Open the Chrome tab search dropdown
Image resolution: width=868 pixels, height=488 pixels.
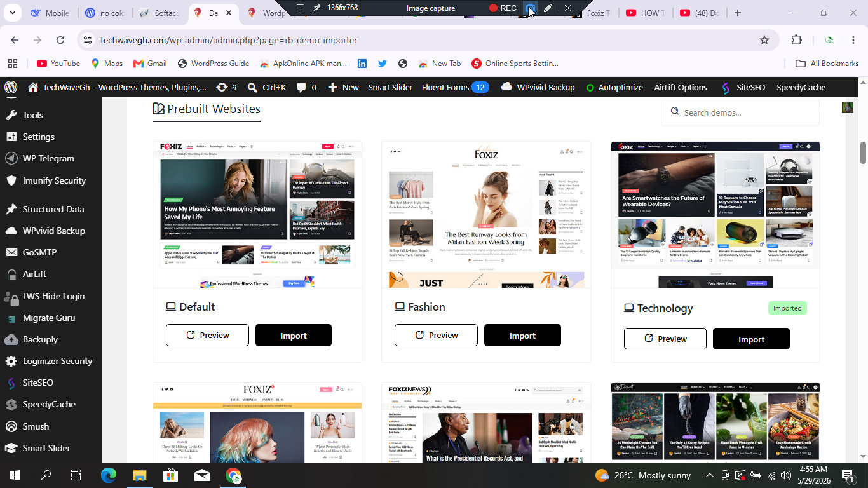[12, 13]
